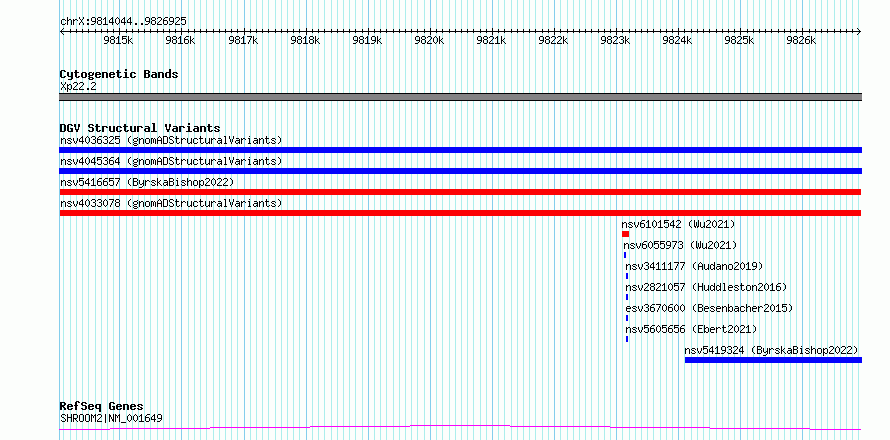Viewport: 890px width, 440px height.
Task: Select the small red nsv6101542 variant block
Action: 625,234
